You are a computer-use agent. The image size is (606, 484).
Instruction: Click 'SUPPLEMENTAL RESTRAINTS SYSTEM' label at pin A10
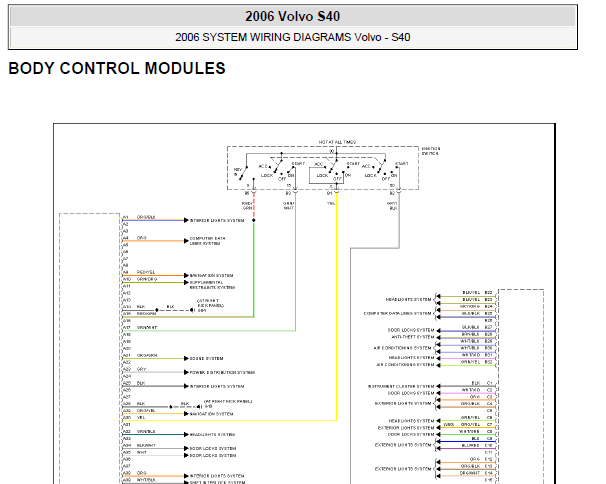click(x=212, y=285)
